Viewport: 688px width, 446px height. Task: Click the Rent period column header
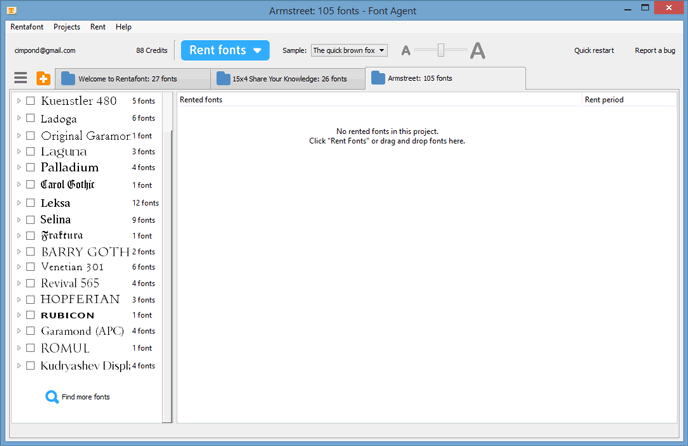pyautogui.click(x=629, y=100)
